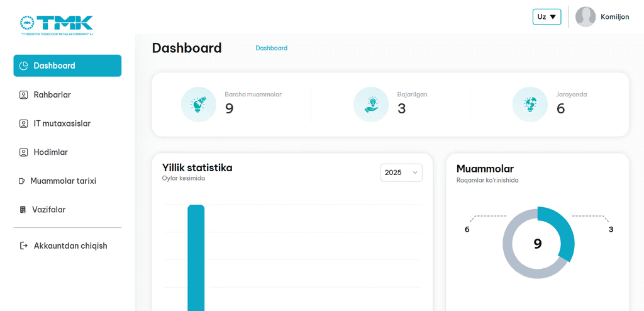Screen dimensions: 644x311
Task: Click the Jarayonda count 6
Action: pyautogui.click(x=560, y=109)
